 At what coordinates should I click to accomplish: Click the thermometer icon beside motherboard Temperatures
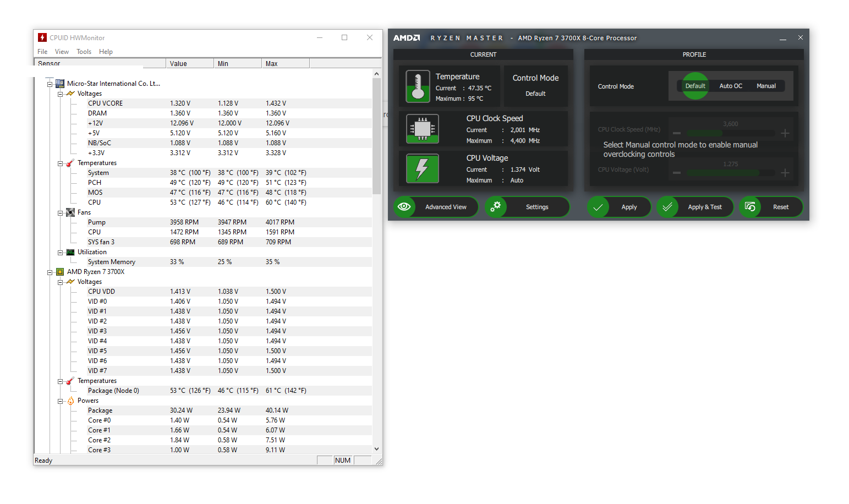click(70, 163)
